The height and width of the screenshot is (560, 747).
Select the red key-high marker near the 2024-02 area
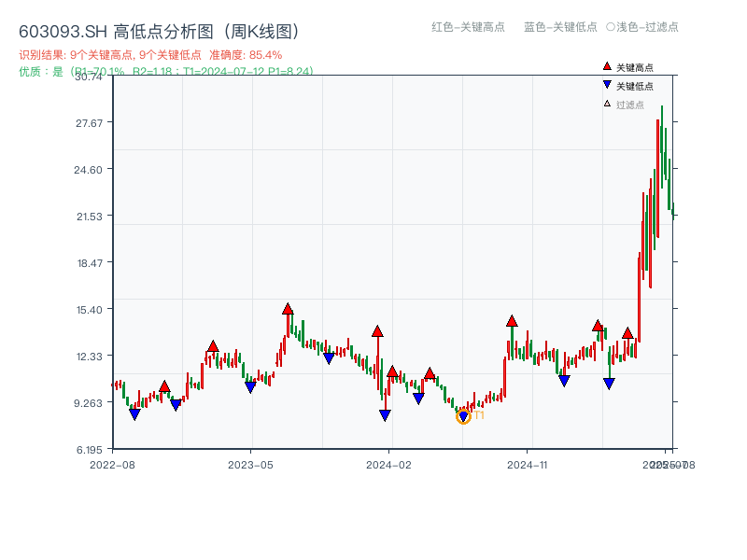[x=378, y=329]
